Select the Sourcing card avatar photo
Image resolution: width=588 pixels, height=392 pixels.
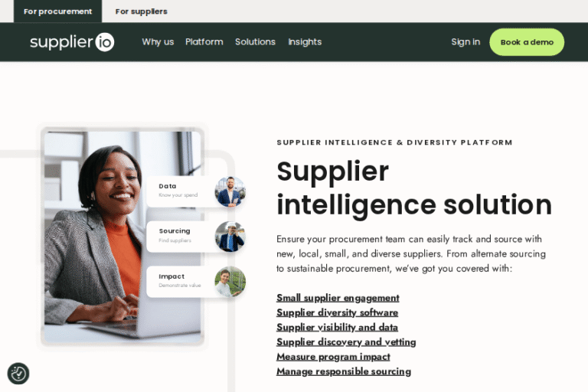[230, 237]
